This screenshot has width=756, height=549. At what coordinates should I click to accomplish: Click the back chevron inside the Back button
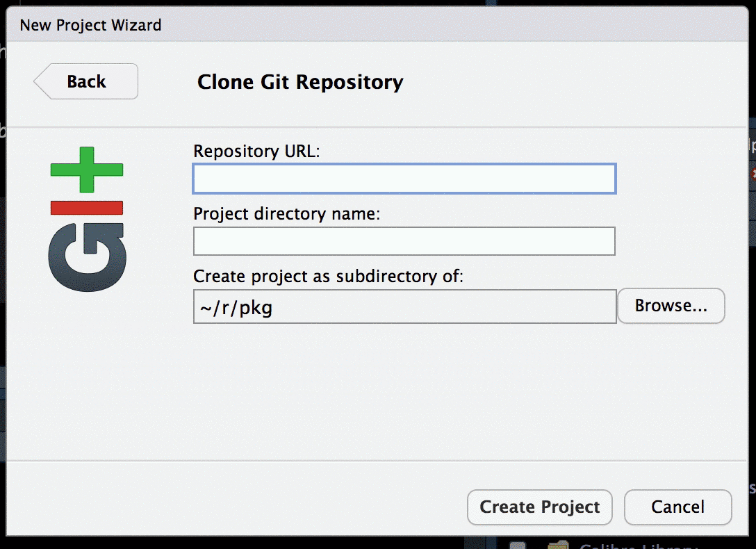(x=43, y=81)
